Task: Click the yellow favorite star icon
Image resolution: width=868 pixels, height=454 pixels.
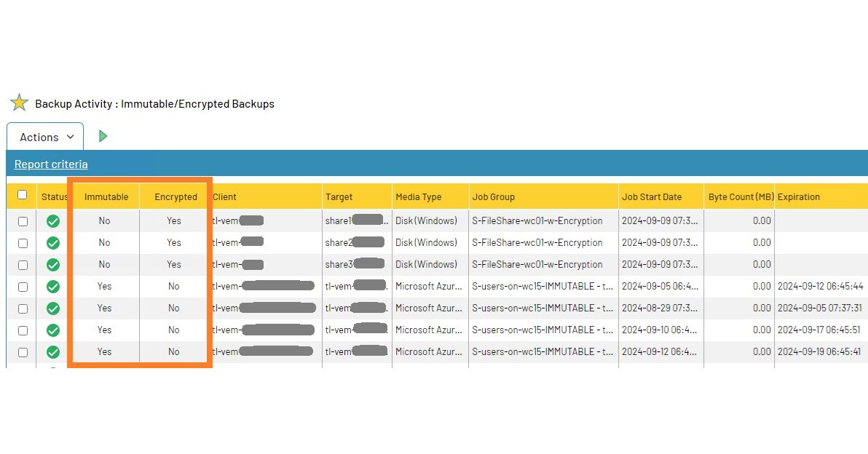Action: tap(20, 103)
